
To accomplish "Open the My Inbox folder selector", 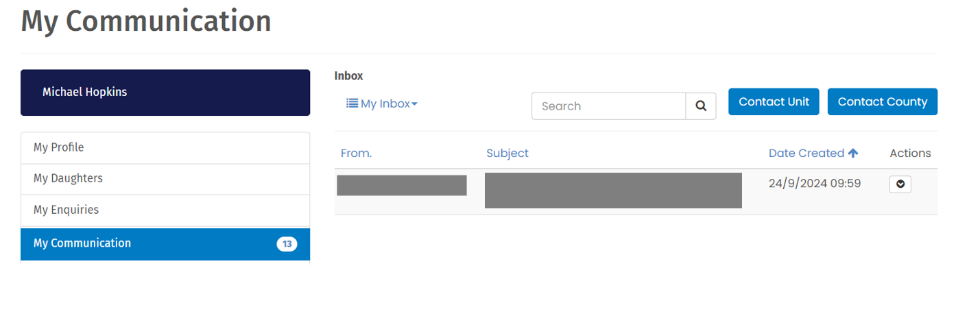I will (382, 103).
